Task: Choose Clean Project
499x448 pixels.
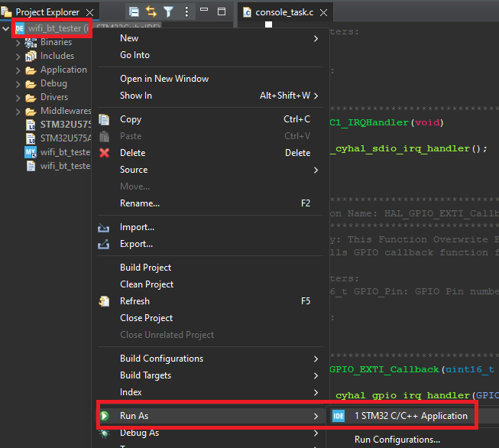Action: tap(210, 284)
